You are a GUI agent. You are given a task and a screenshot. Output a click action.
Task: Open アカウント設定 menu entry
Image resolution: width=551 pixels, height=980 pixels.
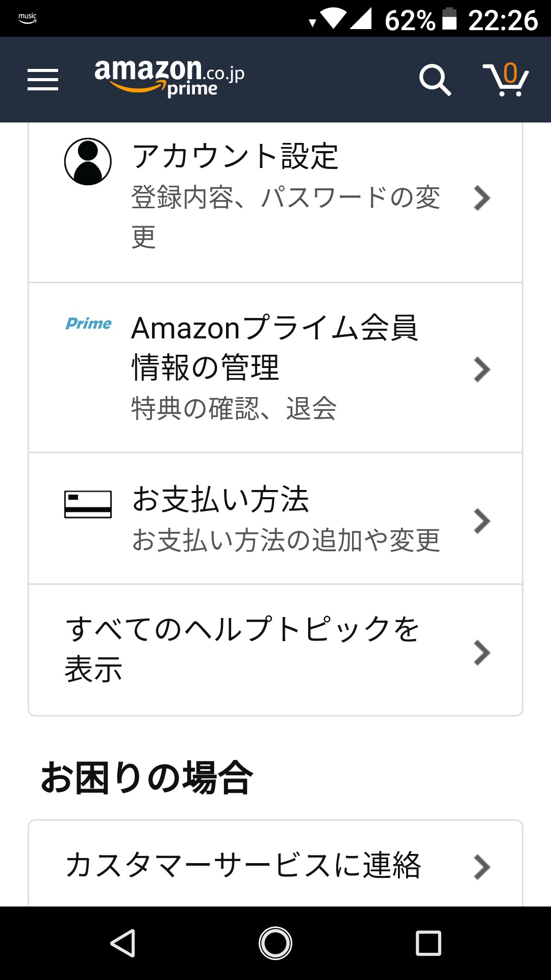pyautogui.click(x=235, y=156)
